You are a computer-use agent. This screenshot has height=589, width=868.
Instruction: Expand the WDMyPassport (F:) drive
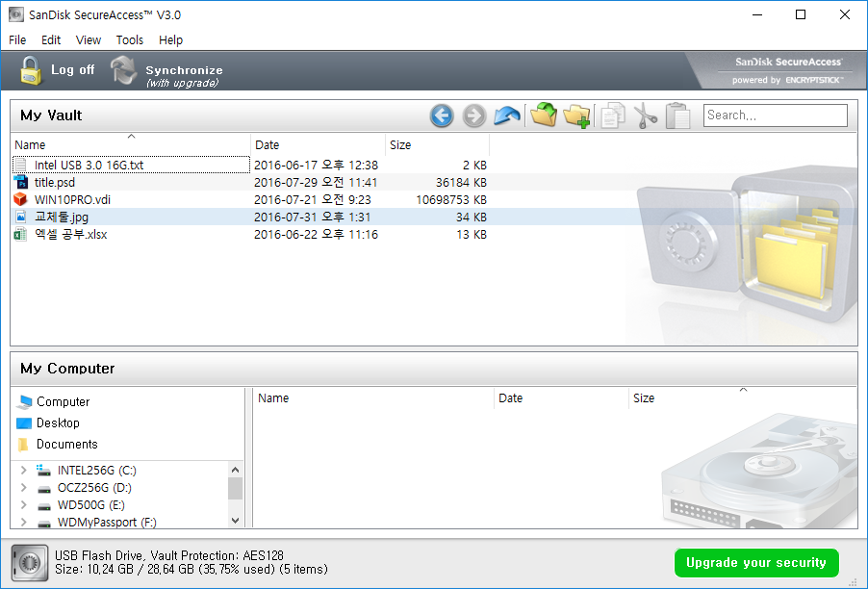(x=23, y=522)
